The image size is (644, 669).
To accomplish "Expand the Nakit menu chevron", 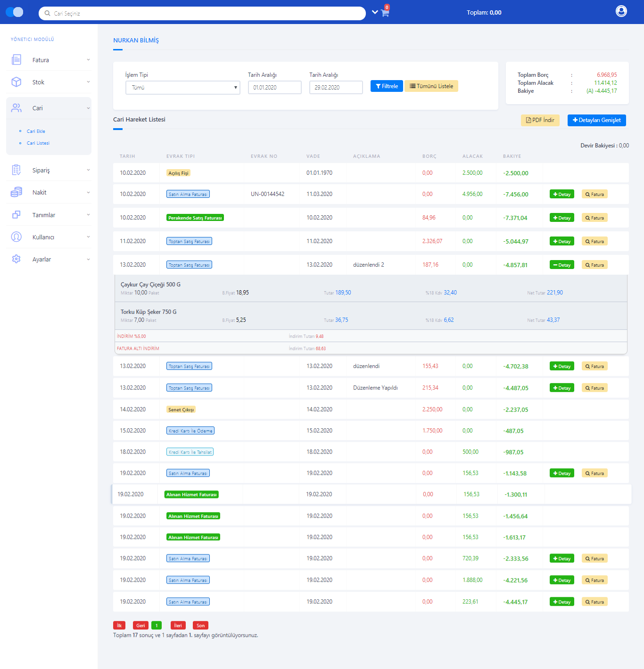I will coord(88,192).
